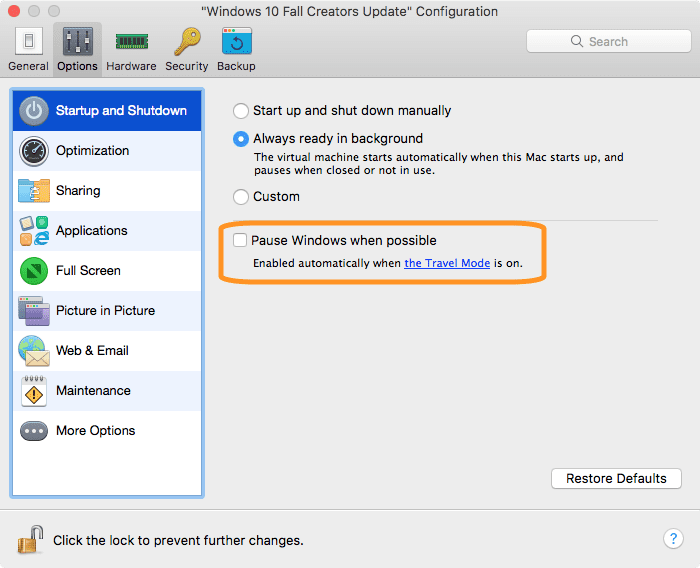This screenshot has width=700, height=568.
Task: Open the General settings tab icon
Action: 29,42
